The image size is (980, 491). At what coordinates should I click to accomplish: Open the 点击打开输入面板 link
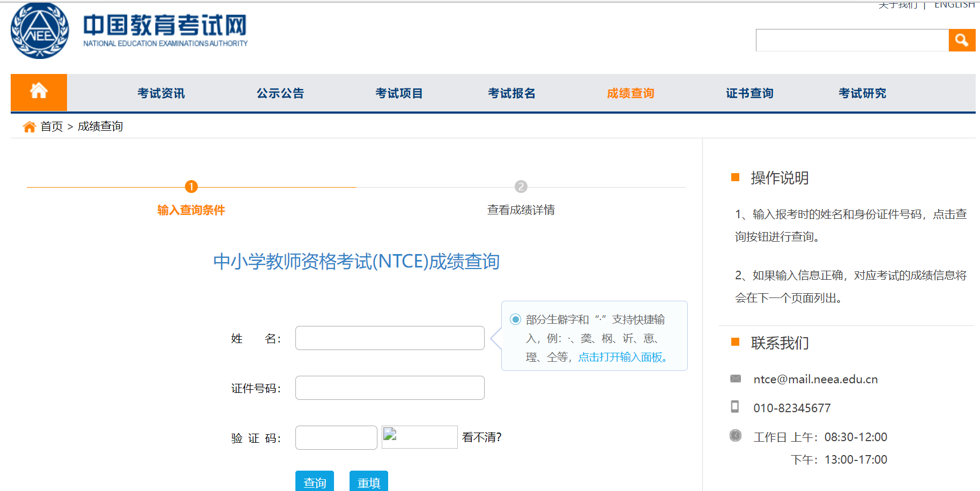[622, 357]
